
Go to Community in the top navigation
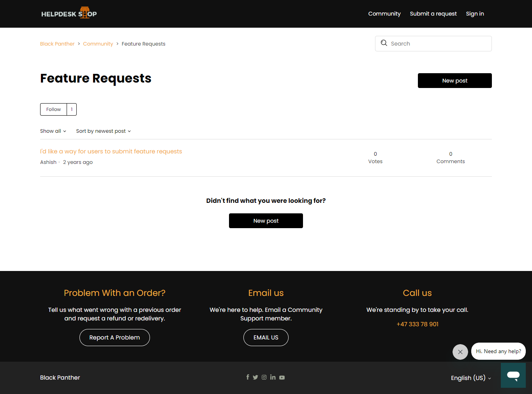click(384, 14)
